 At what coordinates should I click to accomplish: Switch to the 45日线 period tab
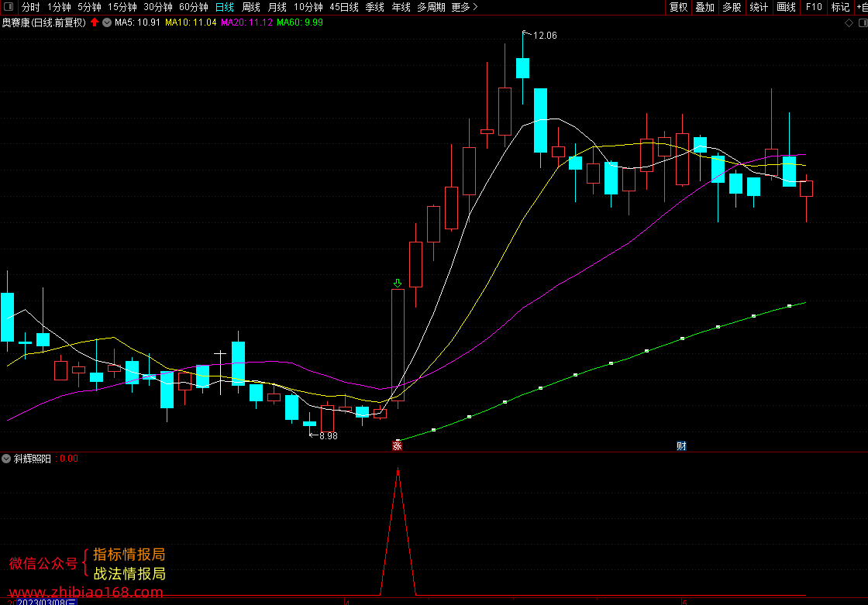click(344, 7)
